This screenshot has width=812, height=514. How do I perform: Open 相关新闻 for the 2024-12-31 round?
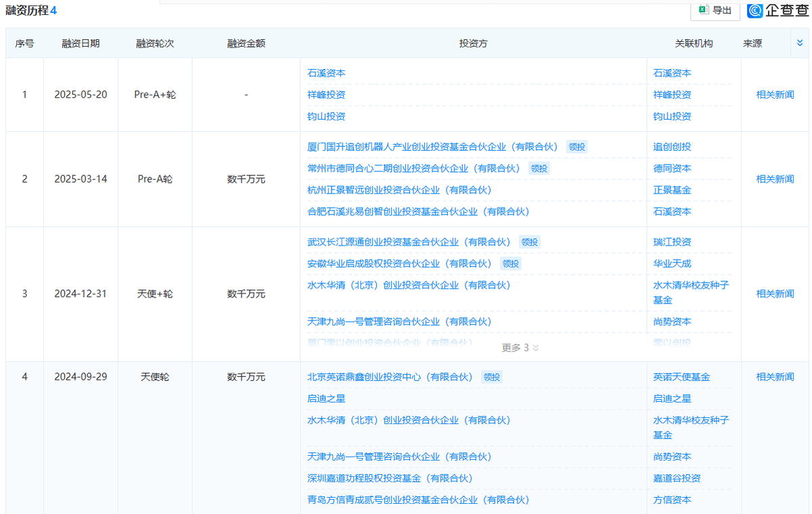775,294
